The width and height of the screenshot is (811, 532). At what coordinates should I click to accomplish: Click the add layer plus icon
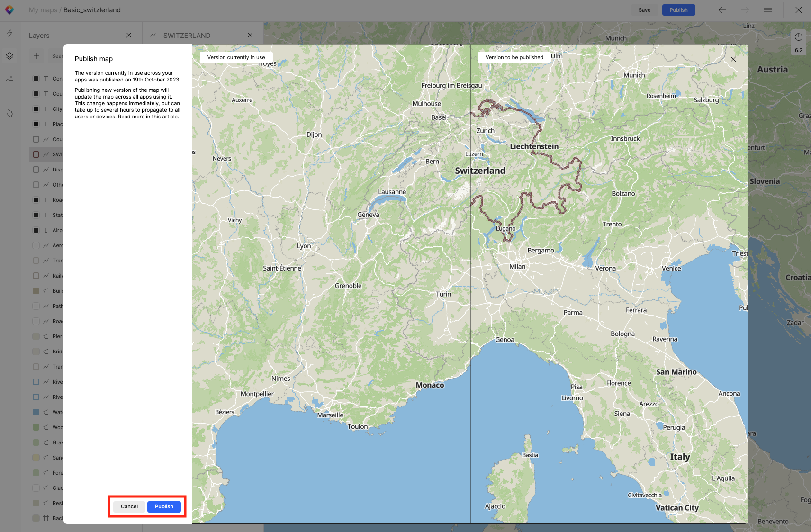(36, 56)
